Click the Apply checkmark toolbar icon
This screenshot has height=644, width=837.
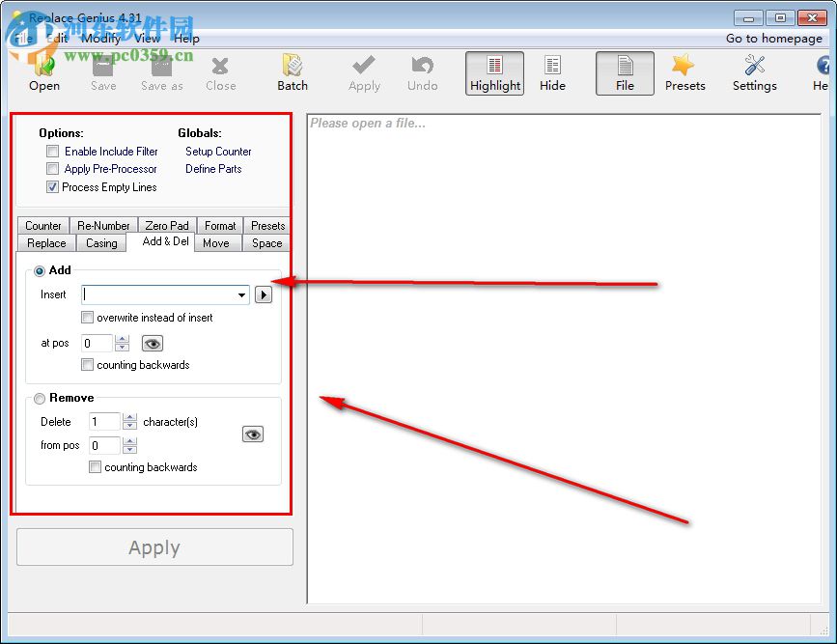click(x=364, y=73)
